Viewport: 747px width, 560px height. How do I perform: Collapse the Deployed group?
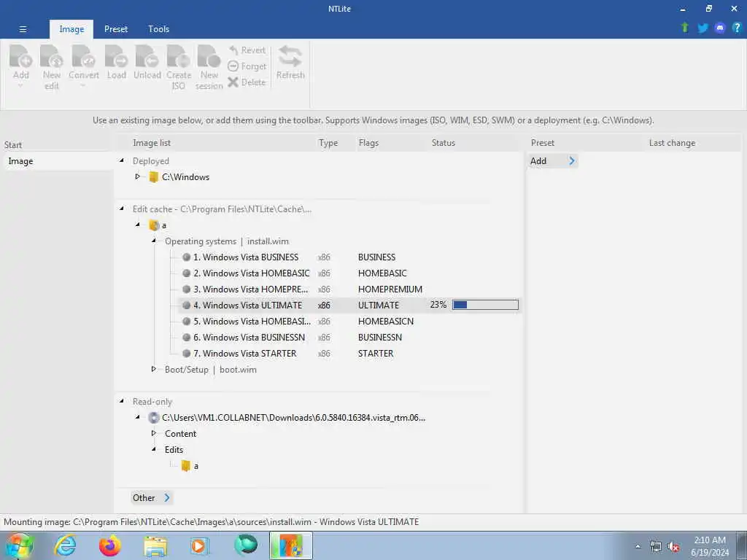(122, 160)
